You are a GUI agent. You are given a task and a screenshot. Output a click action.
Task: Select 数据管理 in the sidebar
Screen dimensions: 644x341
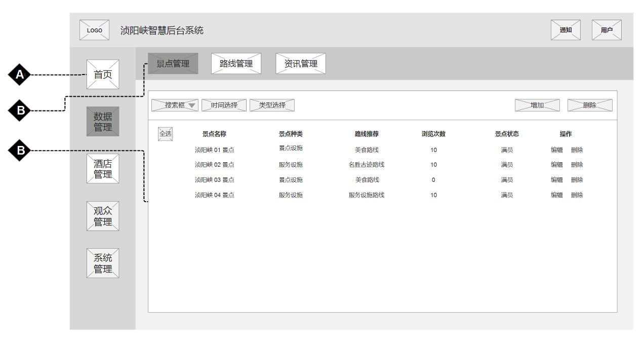coord(103,122)
